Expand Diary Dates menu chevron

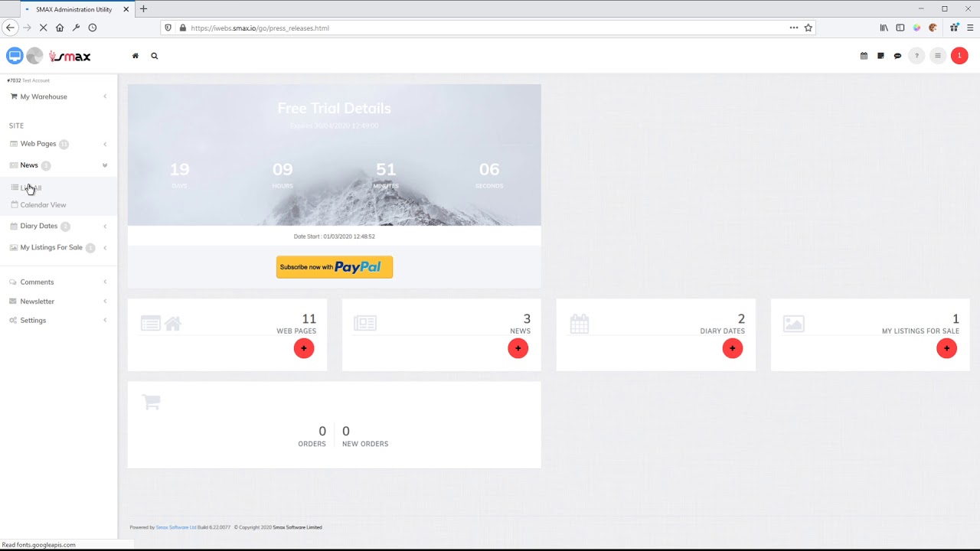tap(105, 227)
